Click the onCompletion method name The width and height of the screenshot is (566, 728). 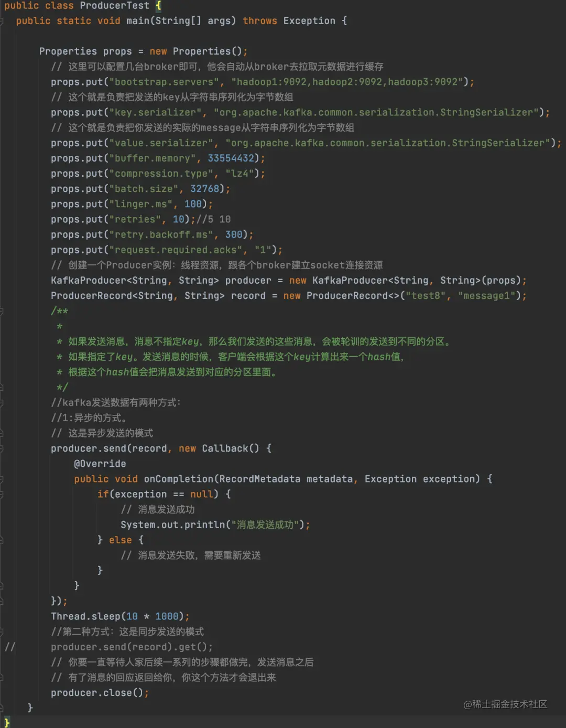pos(179,478)
